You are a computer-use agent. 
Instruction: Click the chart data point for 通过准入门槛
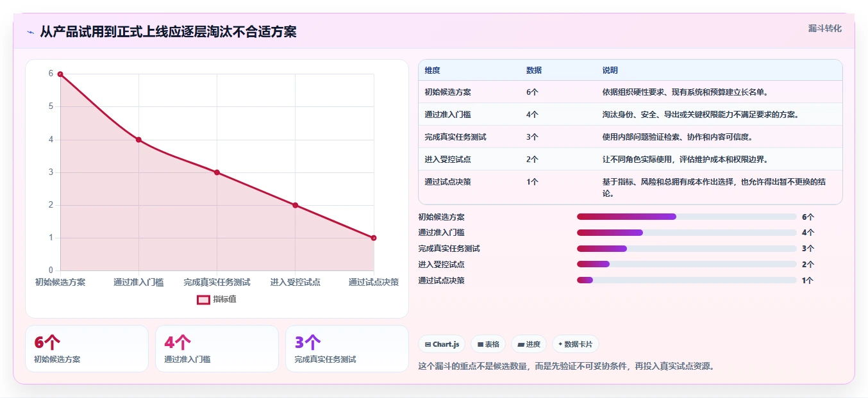pos(138,140)
